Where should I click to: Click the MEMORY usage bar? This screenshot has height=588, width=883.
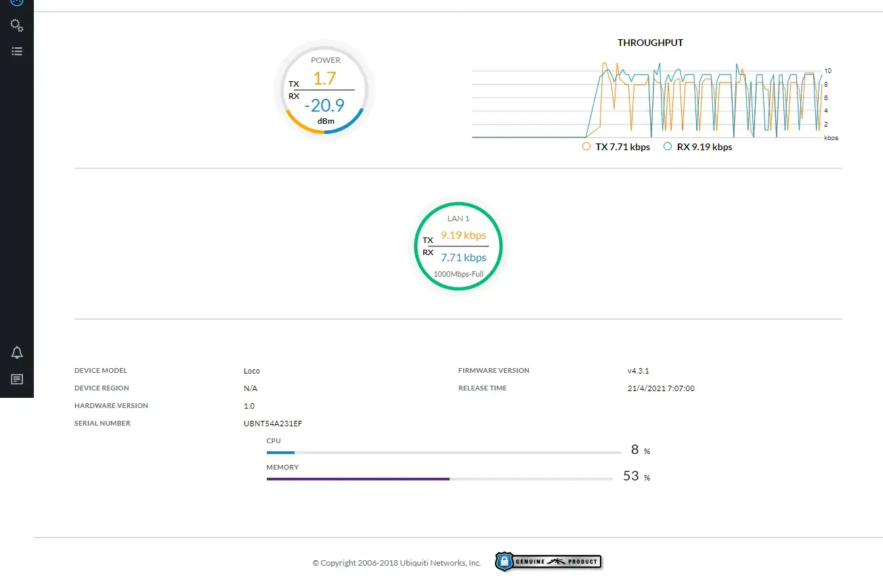point(439,478)
